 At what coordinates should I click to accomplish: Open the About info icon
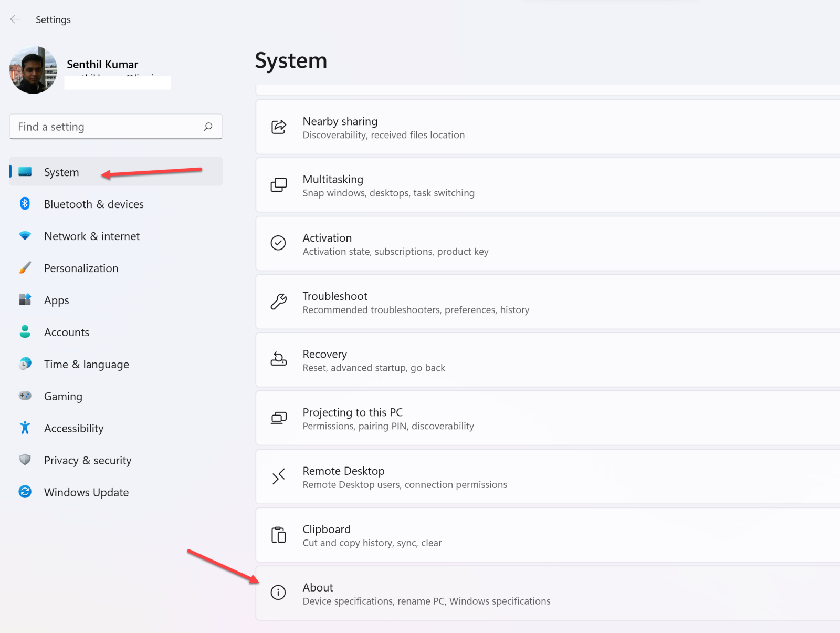point(278,593)
